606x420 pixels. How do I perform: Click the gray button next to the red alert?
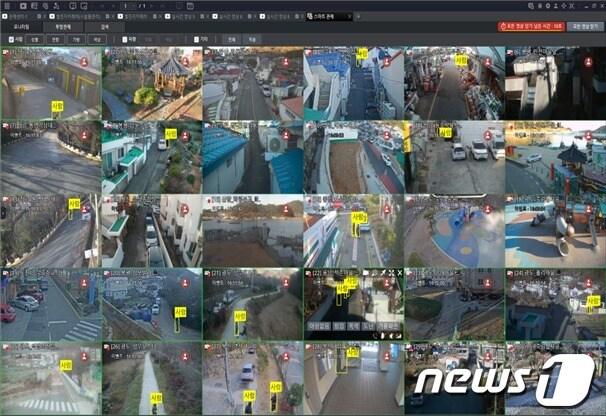[x=585, y=26]
